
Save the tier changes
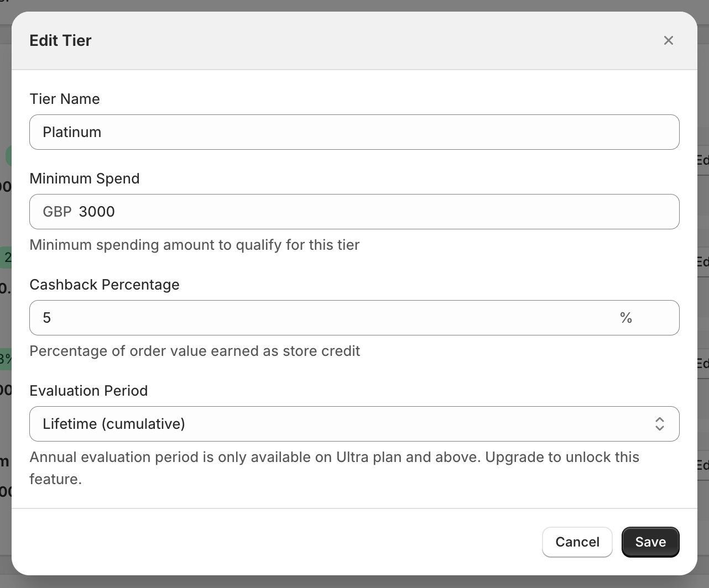click(650, 542)
